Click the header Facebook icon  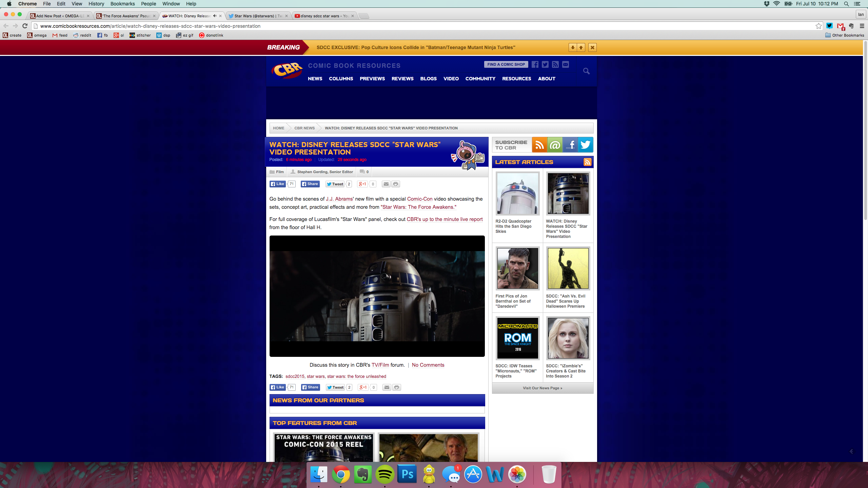pos(535,64)
